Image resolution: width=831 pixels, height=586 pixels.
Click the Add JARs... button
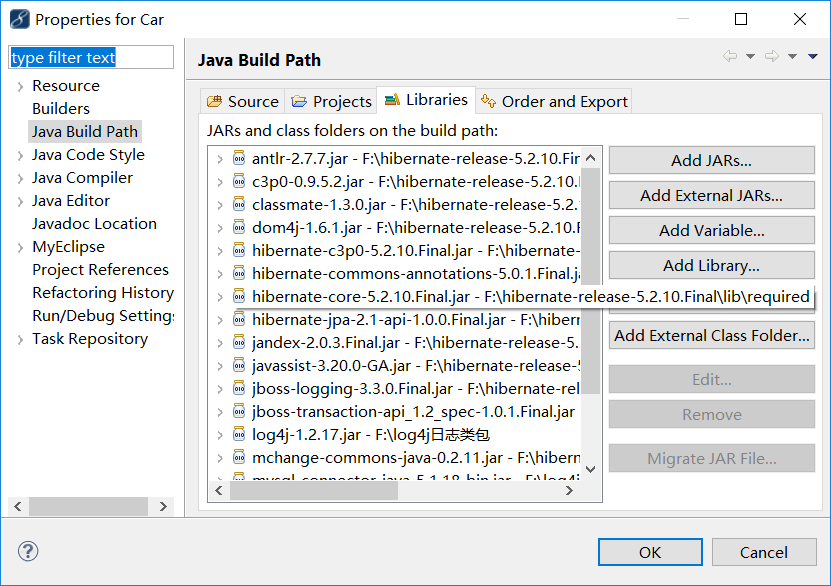(711, 160)
